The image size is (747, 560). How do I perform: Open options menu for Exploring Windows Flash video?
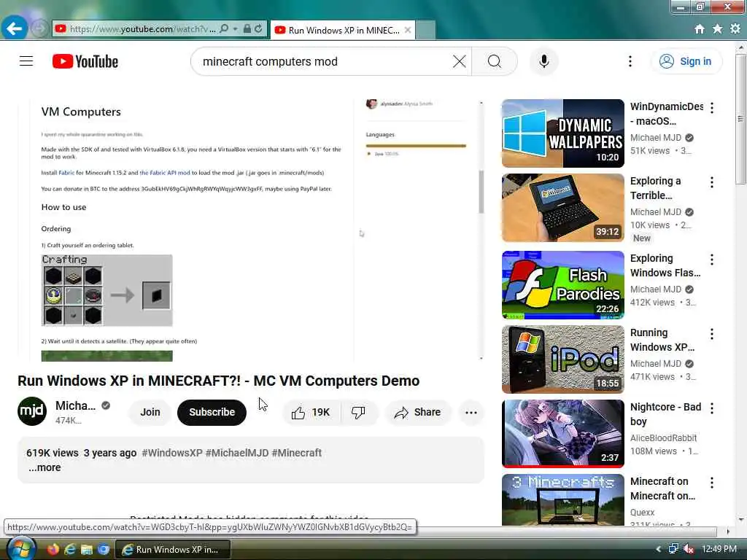click(x=712, y=260)
